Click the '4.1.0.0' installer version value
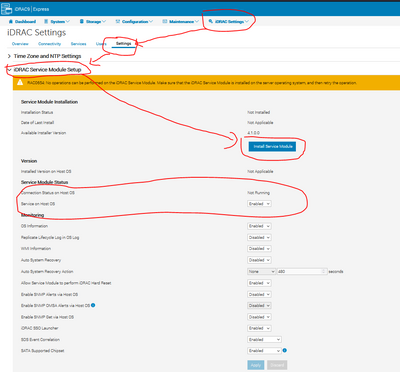Image resolution: width=400 pixels, height=372 pixels. click(253, 133)
